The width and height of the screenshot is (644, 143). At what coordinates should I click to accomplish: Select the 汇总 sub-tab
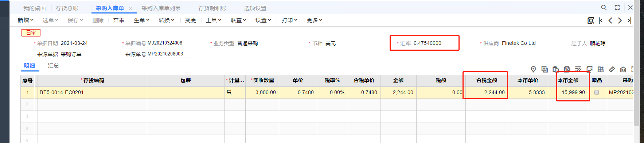click(x=53, y=66)
